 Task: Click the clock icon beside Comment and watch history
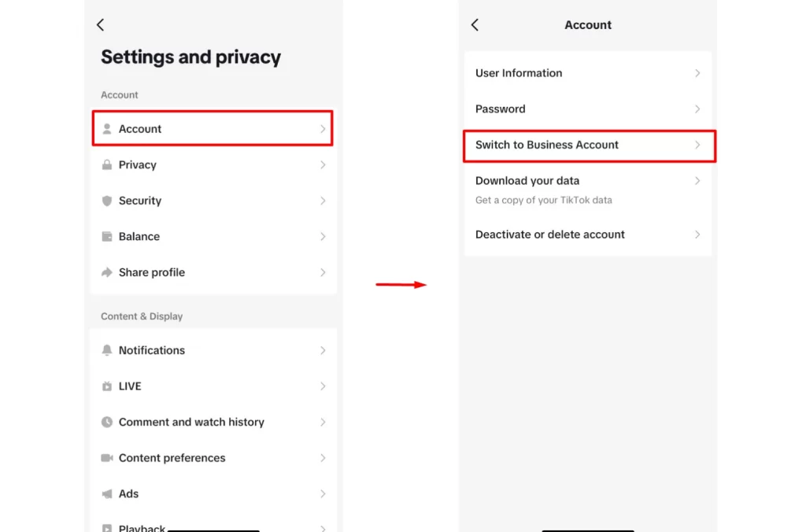(x=107, y=423)
